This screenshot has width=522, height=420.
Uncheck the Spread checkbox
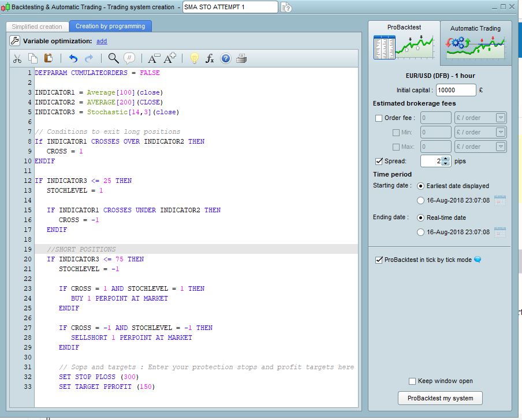click(x=379, y=162)
